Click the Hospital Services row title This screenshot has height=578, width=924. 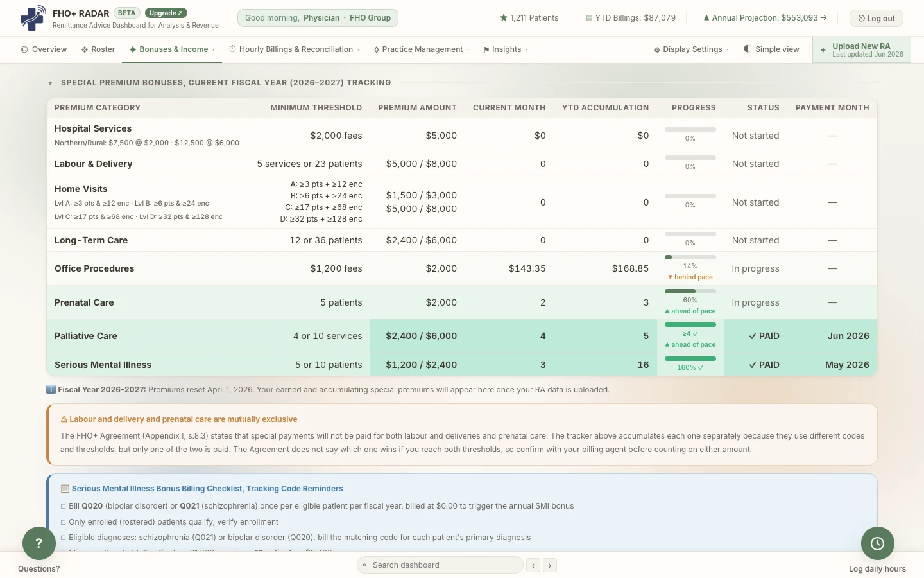point(93,128)
